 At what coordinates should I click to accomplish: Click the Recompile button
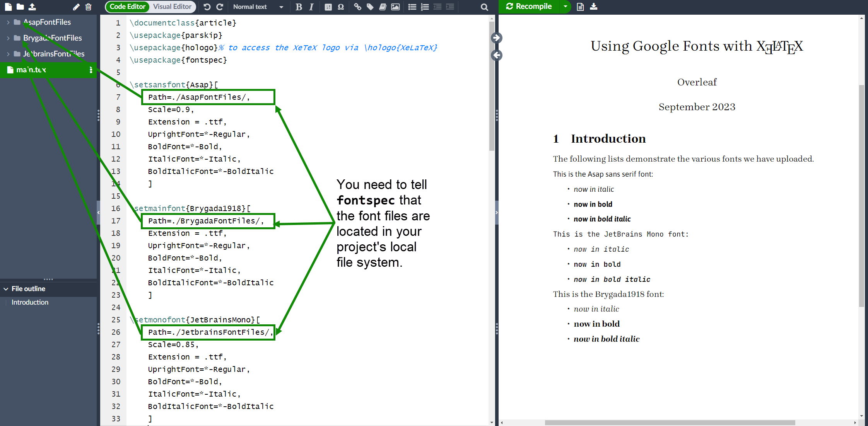click(529, 7)
